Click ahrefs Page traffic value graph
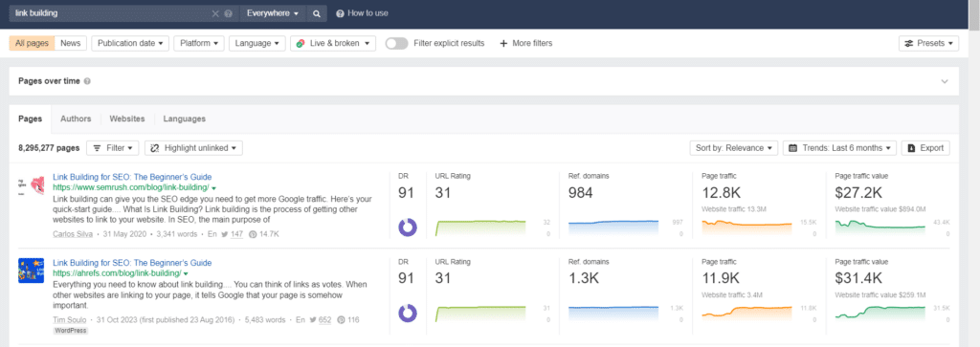This screenshot has height=347, width=980. pos(880,314)
